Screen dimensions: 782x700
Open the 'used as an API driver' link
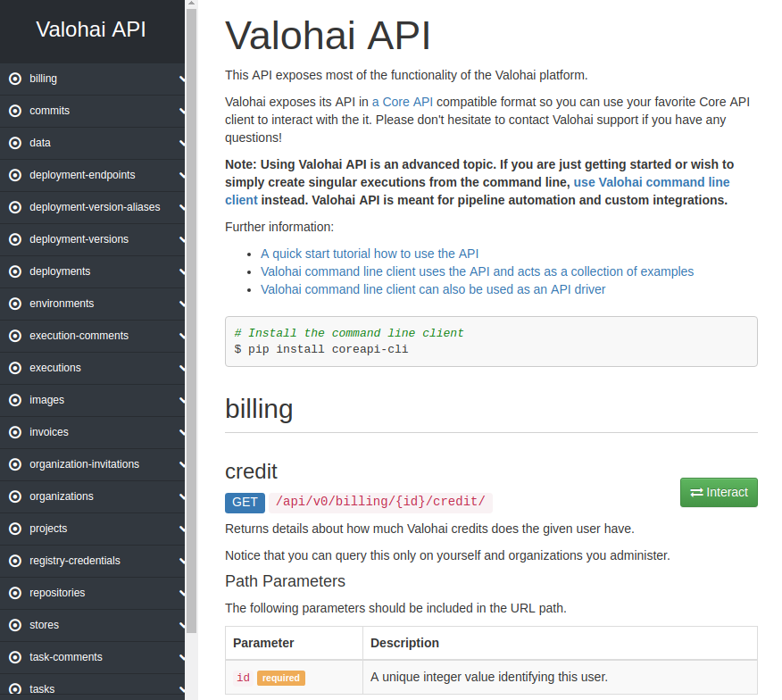[433, 290]
